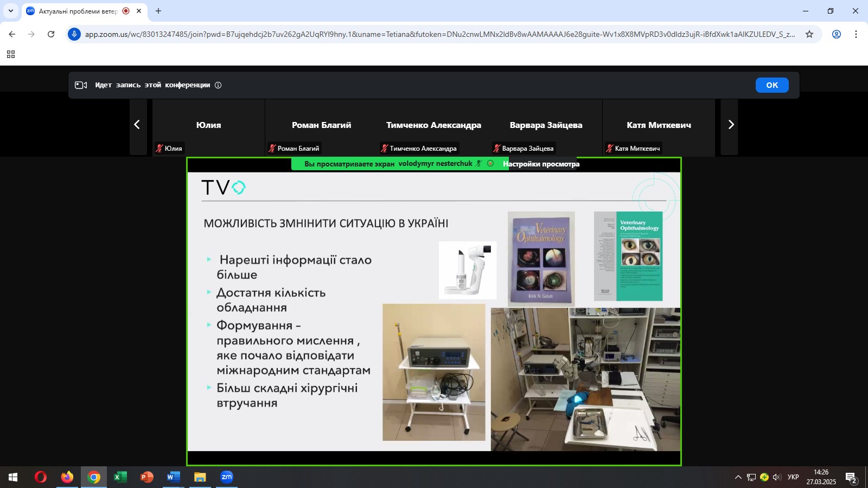Dismiss the recording notice with OK
This screenshot has height=488, width=868.
coord(772,85)
